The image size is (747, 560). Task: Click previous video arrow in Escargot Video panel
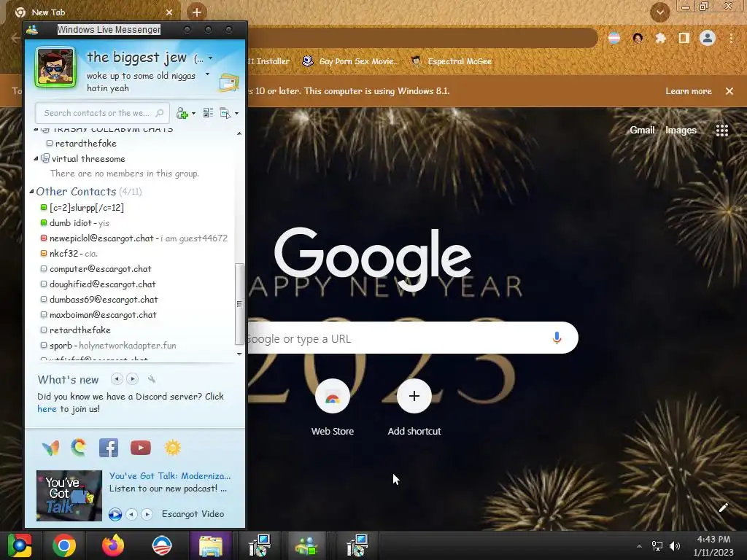pos(132,514)
